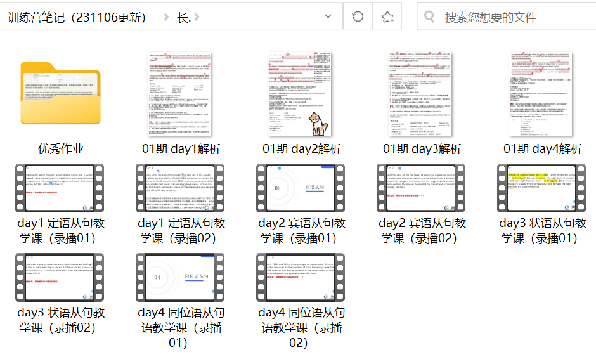Select day1 定语从句教学课（录播02）video
The height and width of the screenshot is (364, 596).
pos(181,188)
